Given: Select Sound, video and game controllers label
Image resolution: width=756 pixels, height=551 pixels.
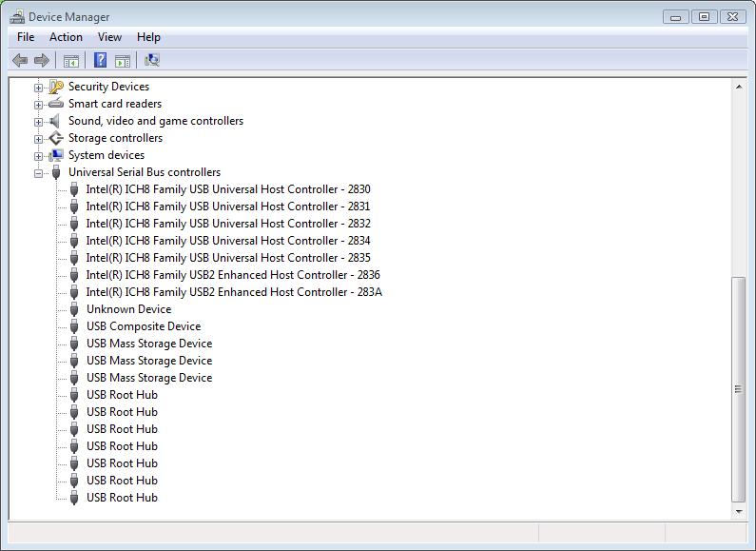Looking at the screenshot, I should point(156,121).
